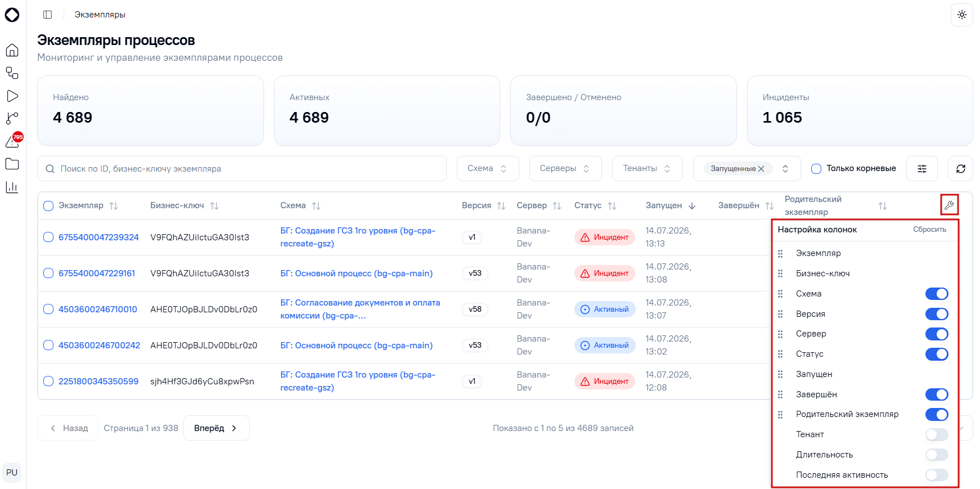Image resolution: width=980 pixels, height=489 pixels.
Task: Collapse sidebar with the panel icon
Action: point(48,15)
